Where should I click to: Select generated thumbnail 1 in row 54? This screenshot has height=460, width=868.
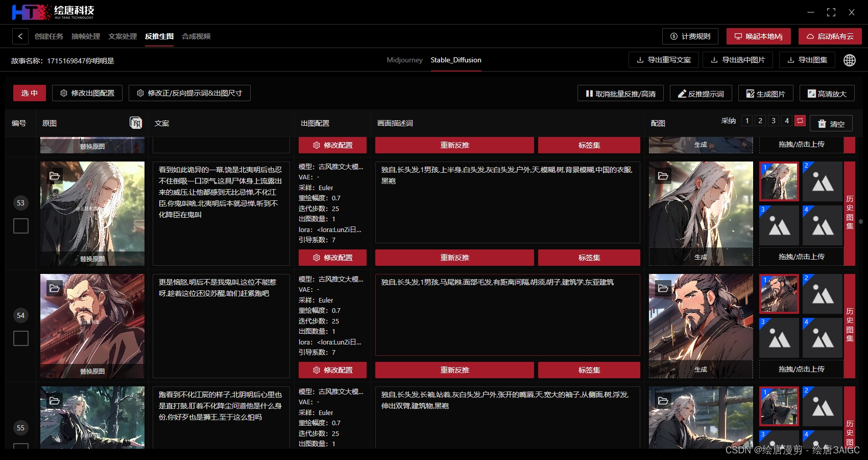779,294
